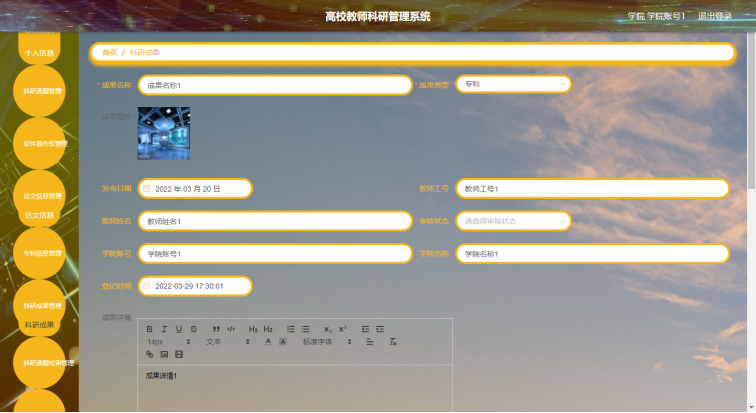Viewport: 756px width, 413px height.
Task: Insert a hyperlink in editor
Action: click(x=149, y=354)
